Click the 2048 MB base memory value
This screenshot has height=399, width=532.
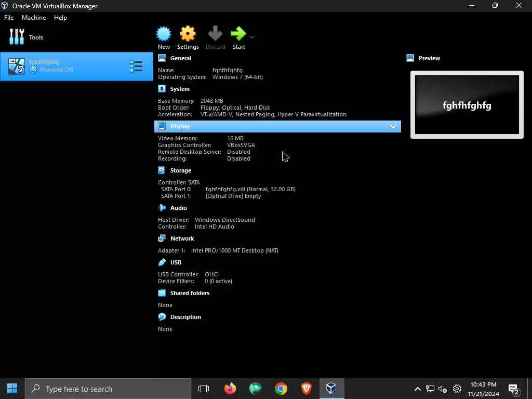pos(212,101)
